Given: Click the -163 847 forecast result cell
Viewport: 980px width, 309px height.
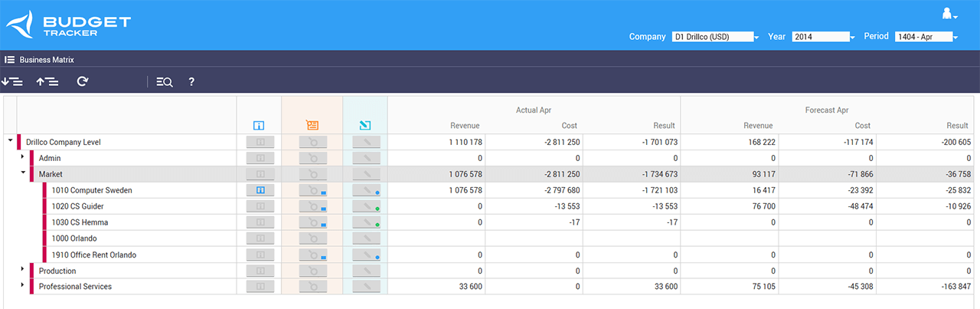Looking at the screenshot, I should [x=926, y=287].
